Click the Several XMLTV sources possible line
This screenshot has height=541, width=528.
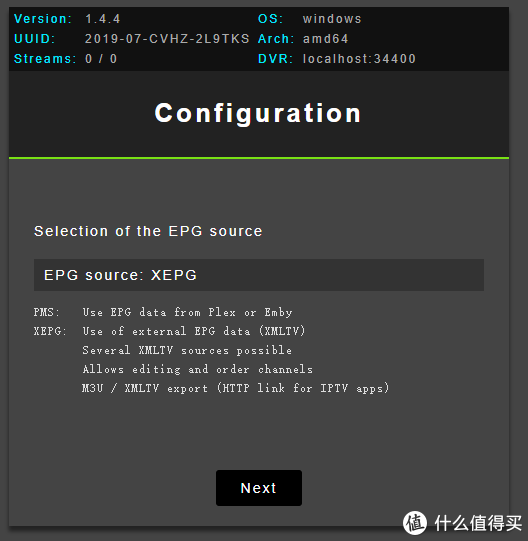187,350
